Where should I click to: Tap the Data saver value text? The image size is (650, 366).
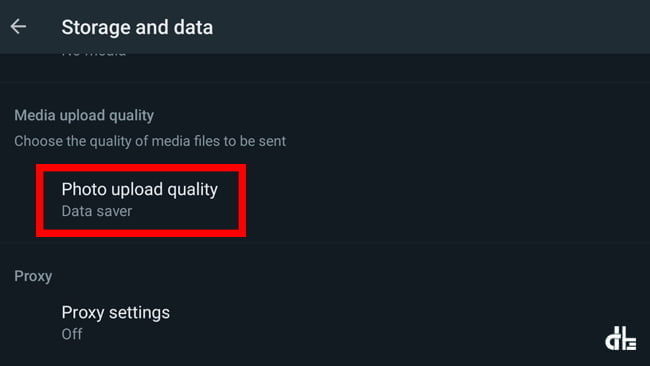(97, 211)
